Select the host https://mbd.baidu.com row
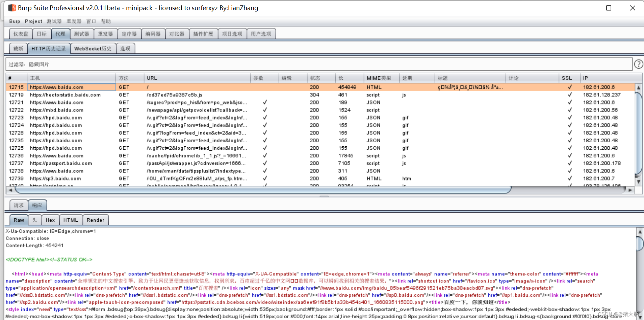 [320, 110]
